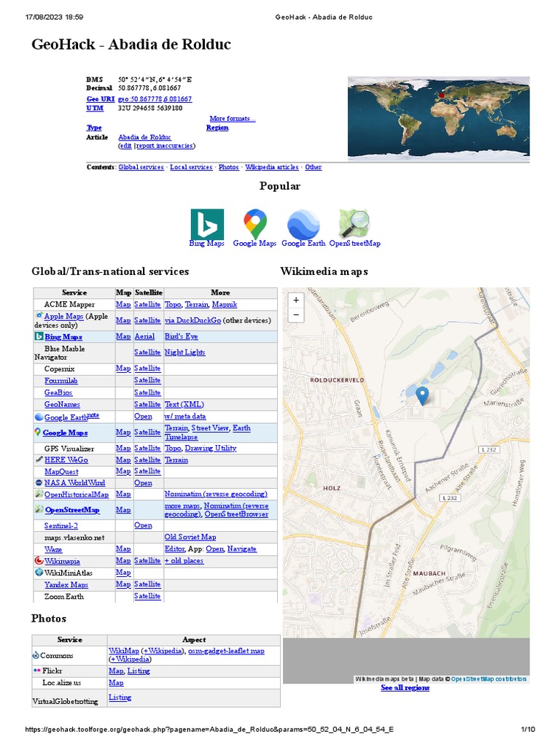Click the Bing Maps row icon
Viewport: 560px width, 747px height.
(39, 336)
